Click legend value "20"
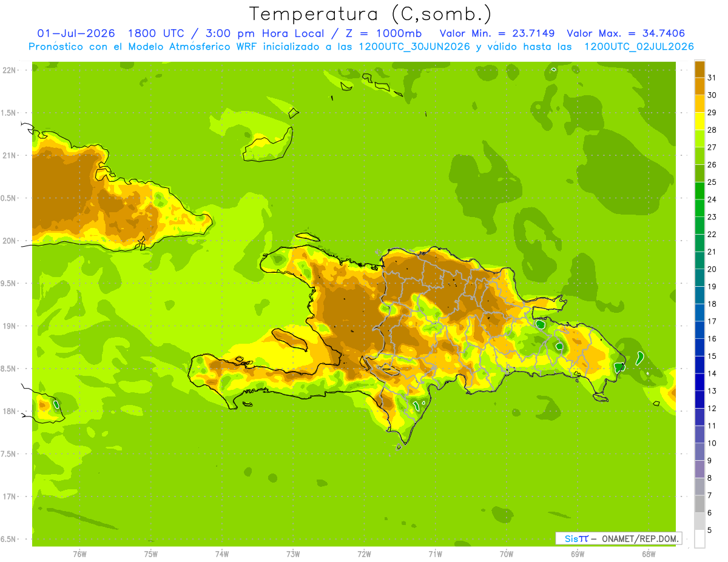The width and height of the screenshot is (728, 562). (712, 269)
